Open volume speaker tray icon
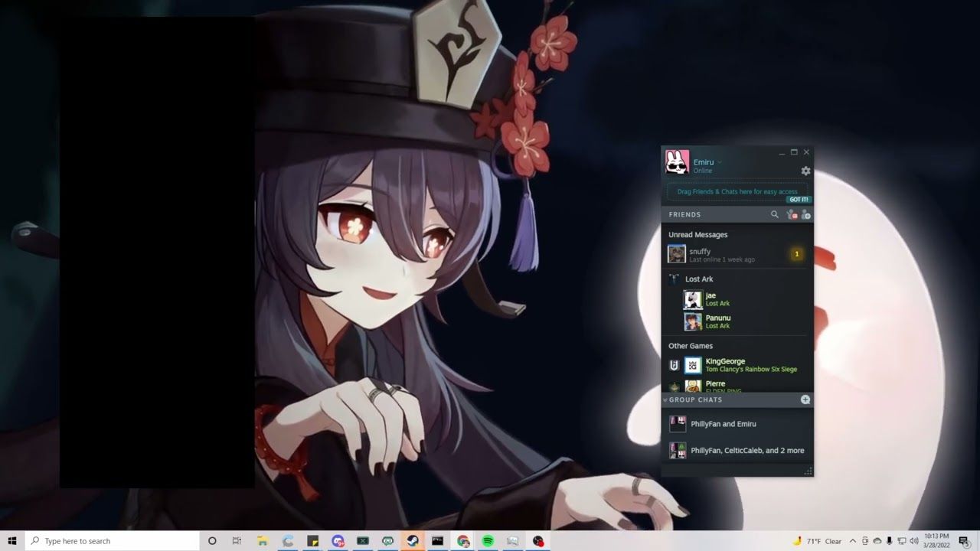980x551 pixels. pyautogui.click(x=913, y=541)
